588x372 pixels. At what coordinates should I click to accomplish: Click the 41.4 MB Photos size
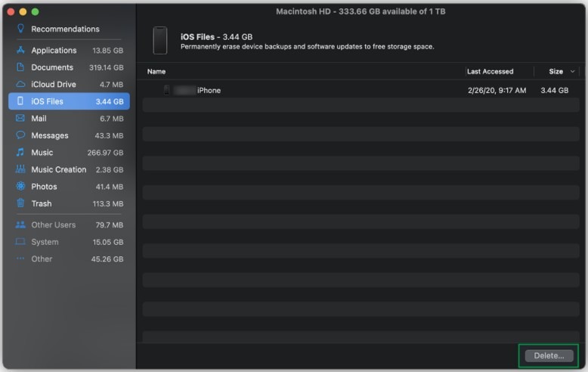point(110,187)
